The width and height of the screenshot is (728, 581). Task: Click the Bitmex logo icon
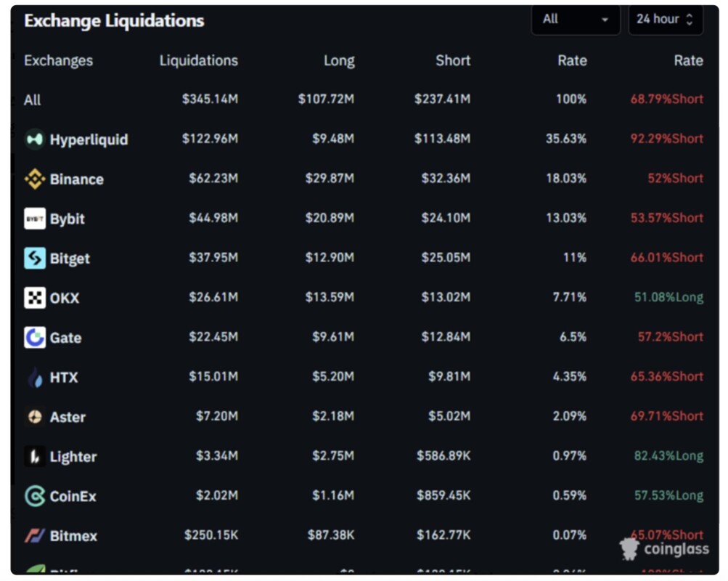[x=34, y=536]
